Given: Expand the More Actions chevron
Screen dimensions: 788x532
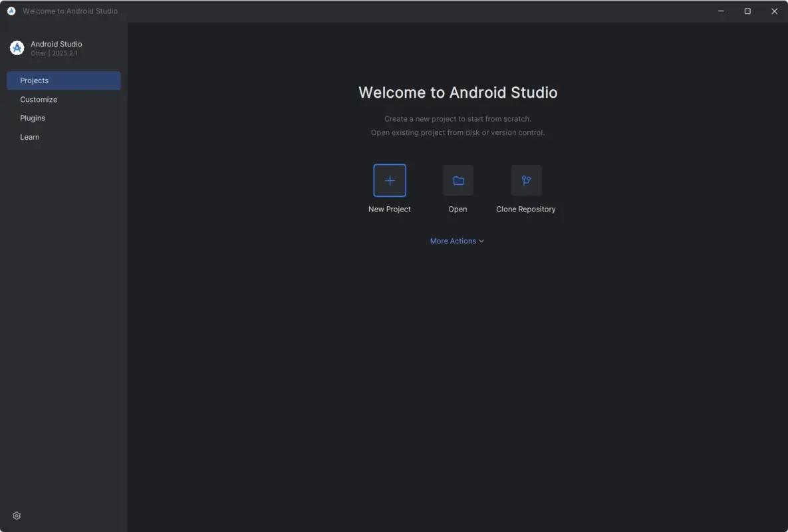Looking at the screenshot, I should tap(481, 241).
